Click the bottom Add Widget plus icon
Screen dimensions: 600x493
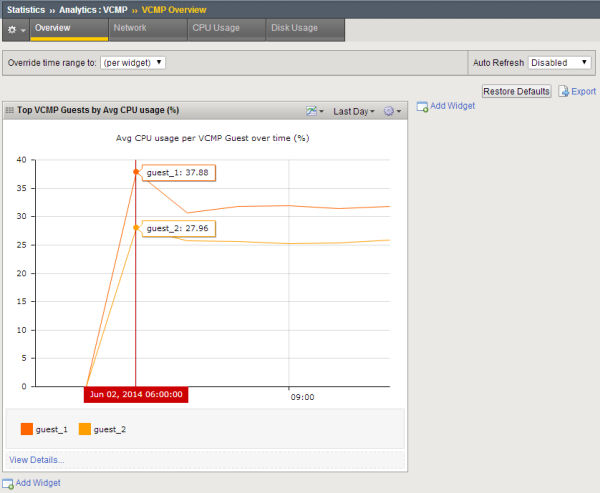click(x=8, y=483)
